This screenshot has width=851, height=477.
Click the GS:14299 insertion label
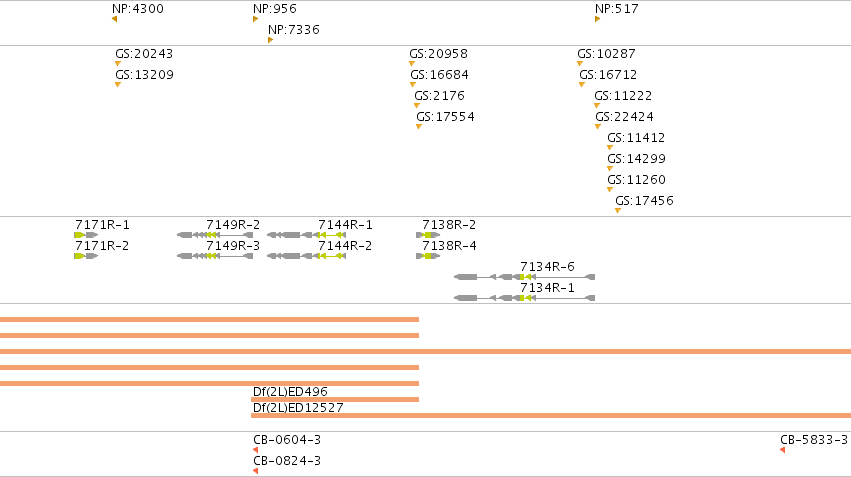tap(637, 159)
